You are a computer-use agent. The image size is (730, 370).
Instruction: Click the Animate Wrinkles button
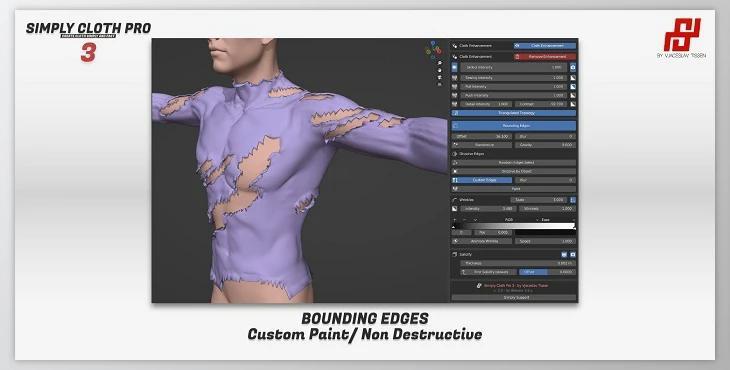pos(481,242)
